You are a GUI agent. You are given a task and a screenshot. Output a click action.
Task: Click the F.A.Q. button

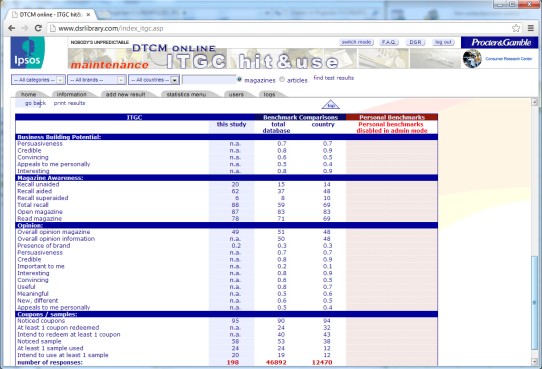(x=389, y=42)
